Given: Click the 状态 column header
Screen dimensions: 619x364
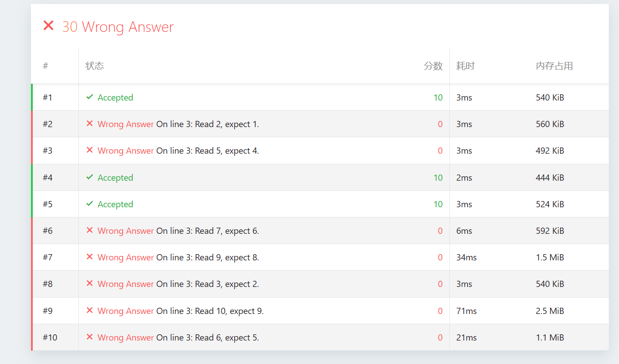Looking at the screenshot, I should tap(95, 66).
